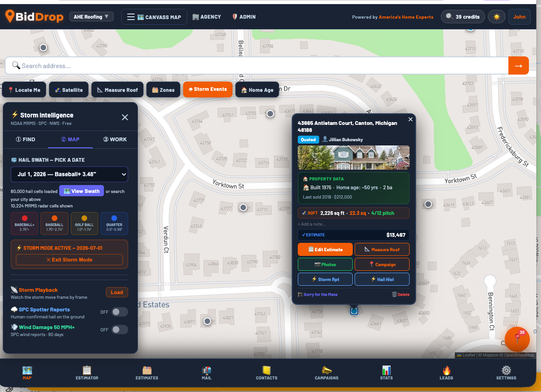The width and height of the screenshot is (541, 392).
Task: Click the View Swath button
Action: [82, 191]
